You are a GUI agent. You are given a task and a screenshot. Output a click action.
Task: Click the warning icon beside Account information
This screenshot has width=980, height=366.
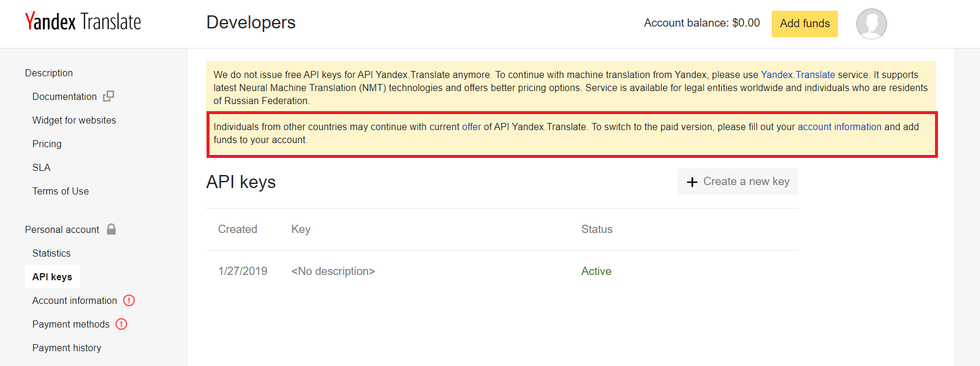point(129,300)
